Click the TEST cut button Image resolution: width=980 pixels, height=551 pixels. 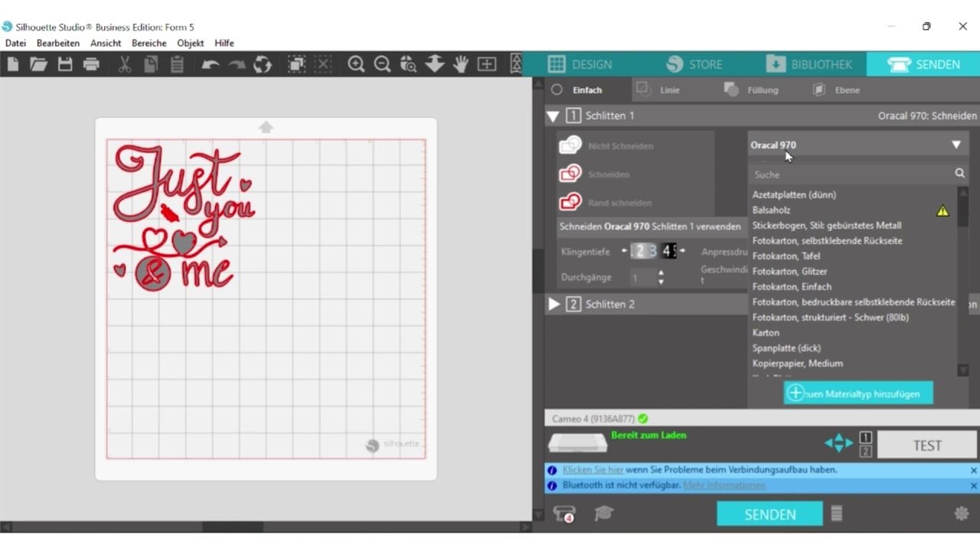point(927,445)
